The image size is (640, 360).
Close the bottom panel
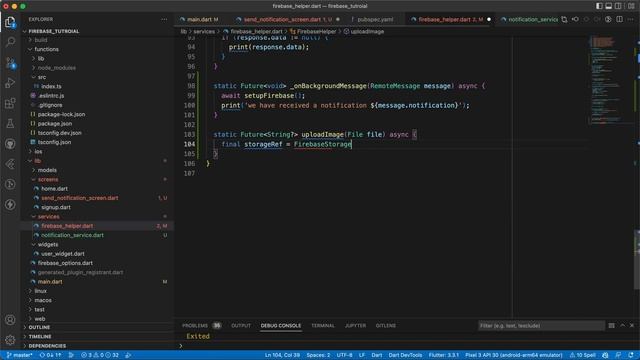(632, 326)
